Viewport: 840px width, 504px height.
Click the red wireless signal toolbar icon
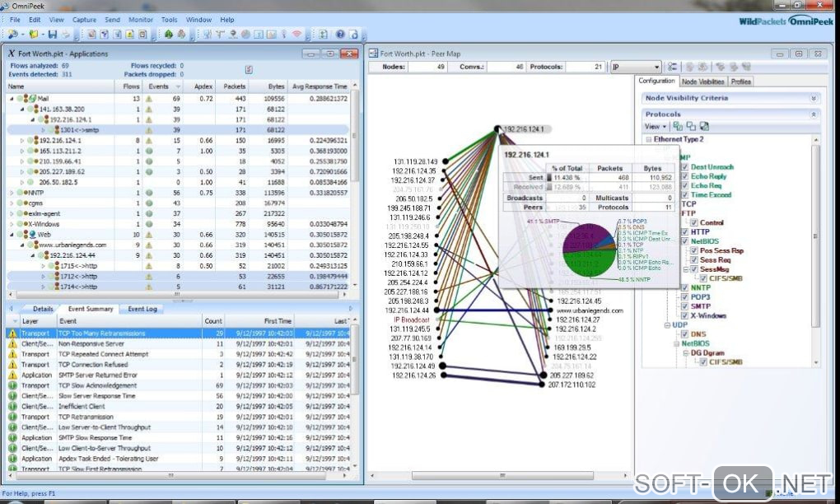point(296,35)
